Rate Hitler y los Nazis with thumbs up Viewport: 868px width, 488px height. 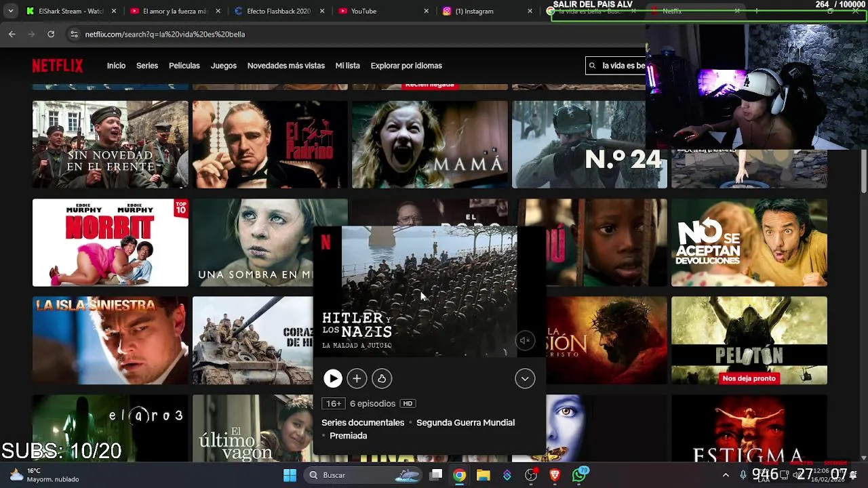point(382,378)
